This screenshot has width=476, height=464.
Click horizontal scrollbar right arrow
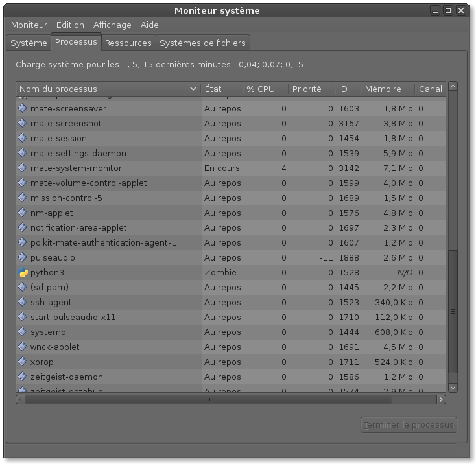click(x=441, y=399)
